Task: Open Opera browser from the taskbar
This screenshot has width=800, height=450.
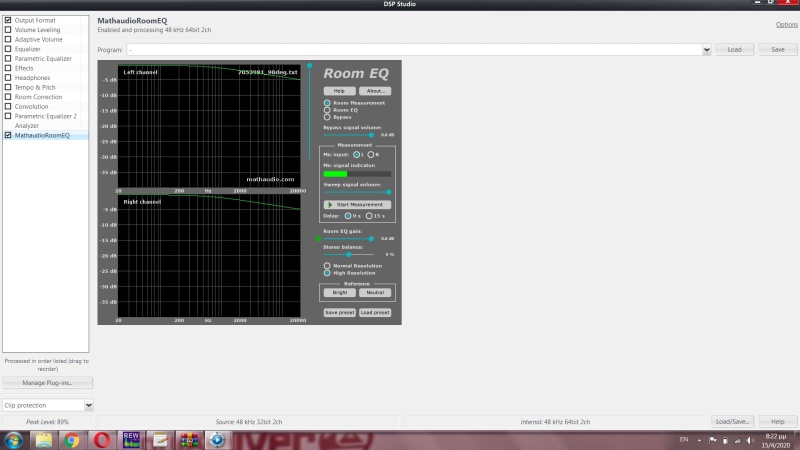Action: click(x=102, y=439)
